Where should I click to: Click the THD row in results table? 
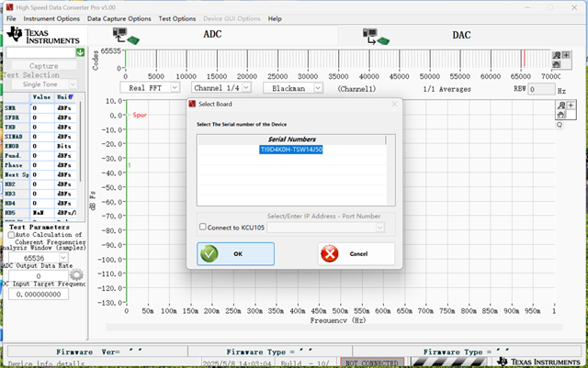[x=40, y=127]
